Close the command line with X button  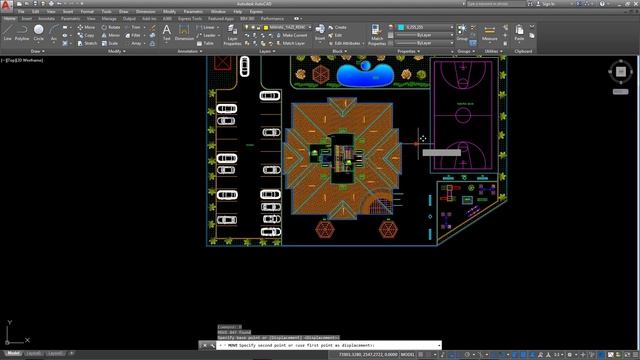click(x=204, y=346)
